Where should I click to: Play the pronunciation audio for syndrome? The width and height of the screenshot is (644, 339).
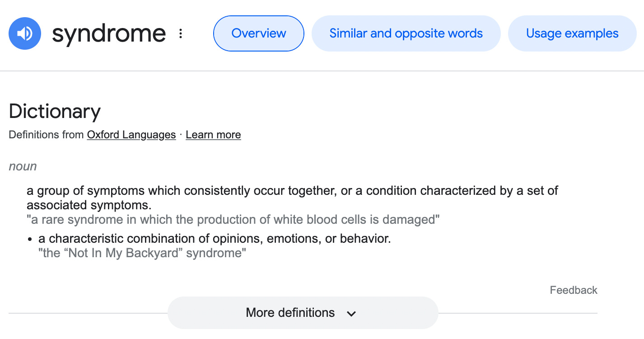(25, 33)
